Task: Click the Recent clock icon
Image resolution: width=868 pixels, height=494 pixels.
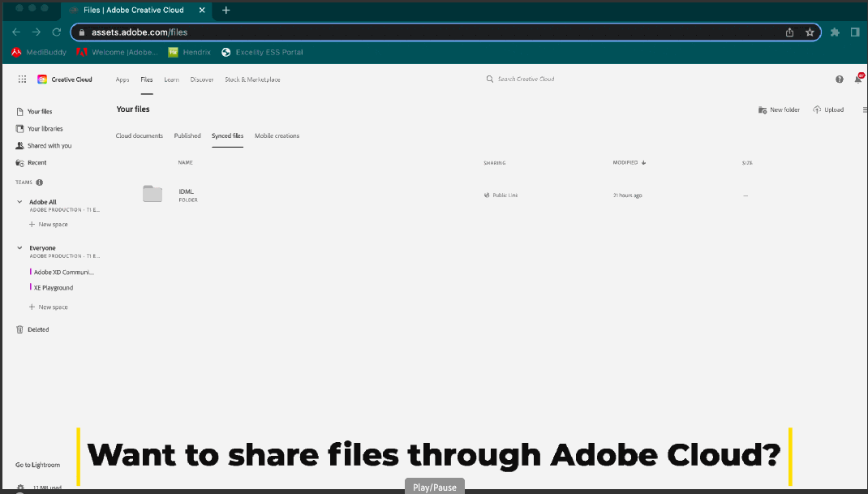Action: pyautogui.click(x=20, y=163)
